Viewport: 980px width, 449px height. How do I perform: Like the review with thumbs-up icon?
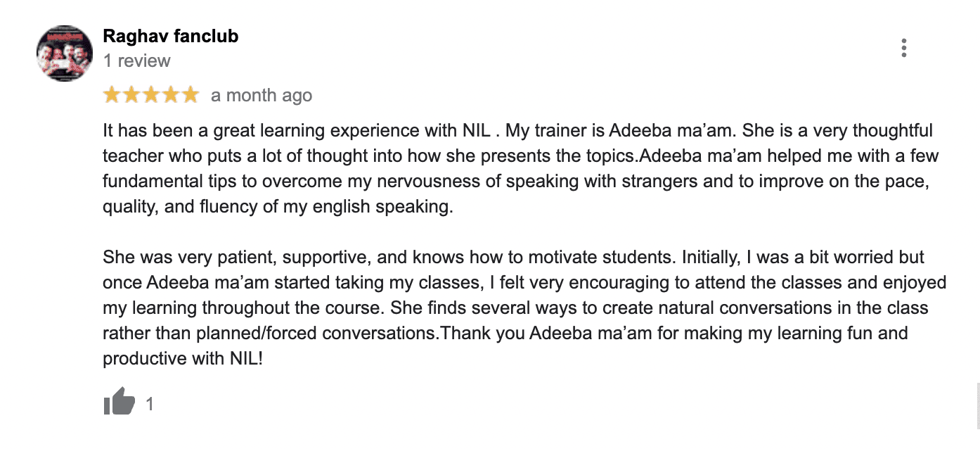(x=119, y=402)
